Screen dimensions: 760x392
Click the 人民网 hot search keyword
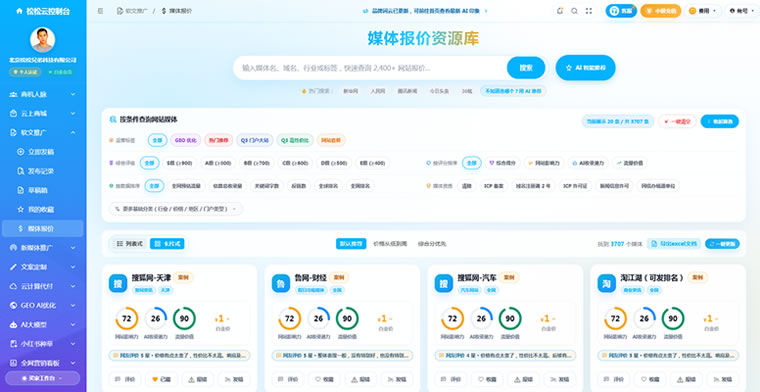(378, 91)
